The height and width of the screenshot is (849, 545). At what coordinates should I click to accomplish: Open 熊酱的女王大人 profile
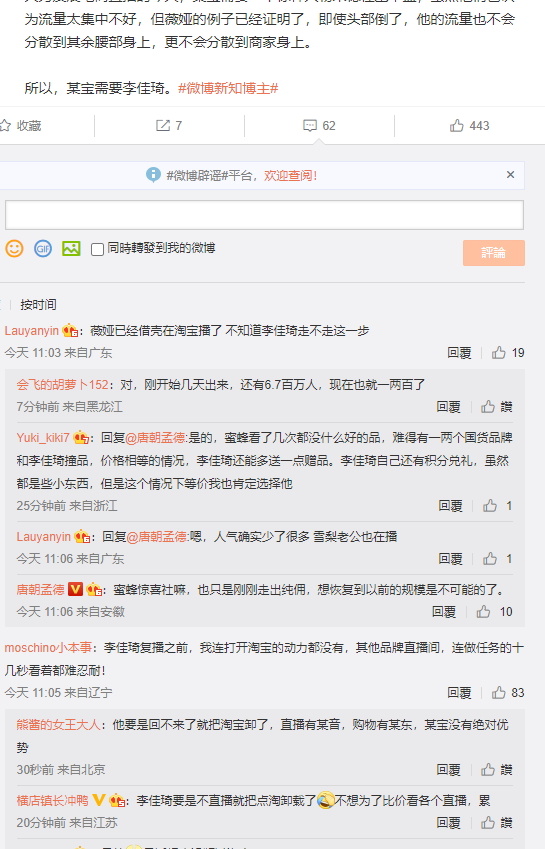click(58, 724)
